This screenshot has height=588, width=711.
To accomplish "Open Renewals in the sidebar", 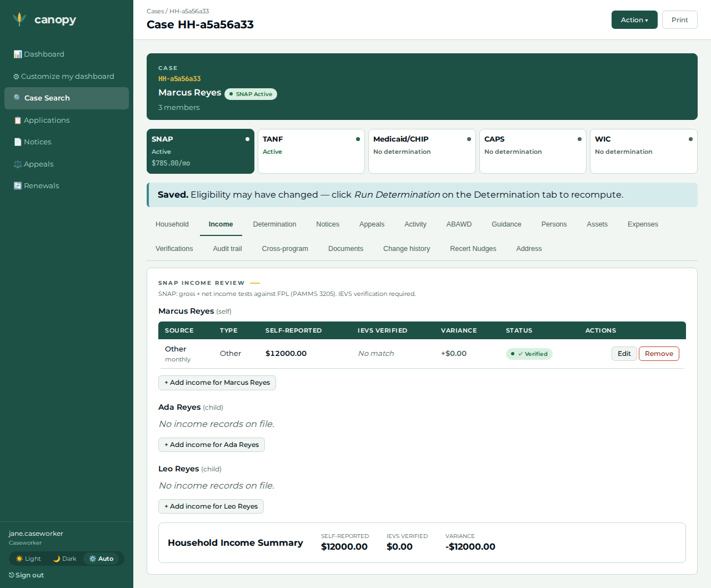I will coord(67,186).
